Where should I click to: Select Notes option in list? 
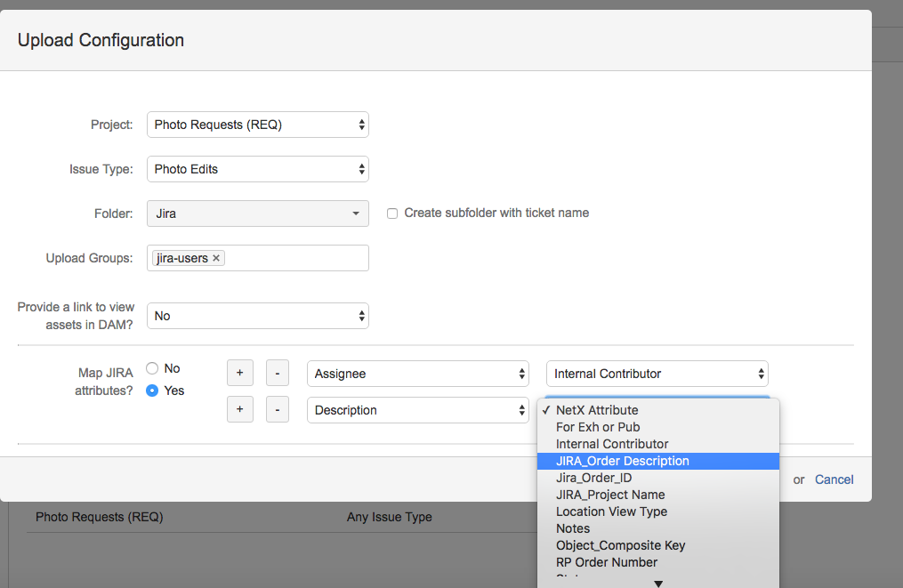tap(657, 528)
